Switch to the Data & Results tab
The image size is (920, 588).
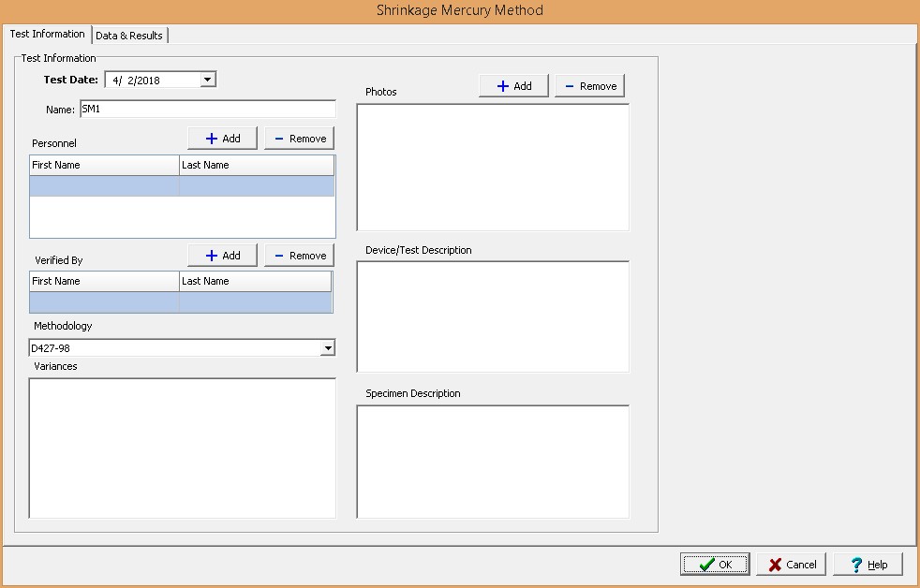(x=129, y=36)
